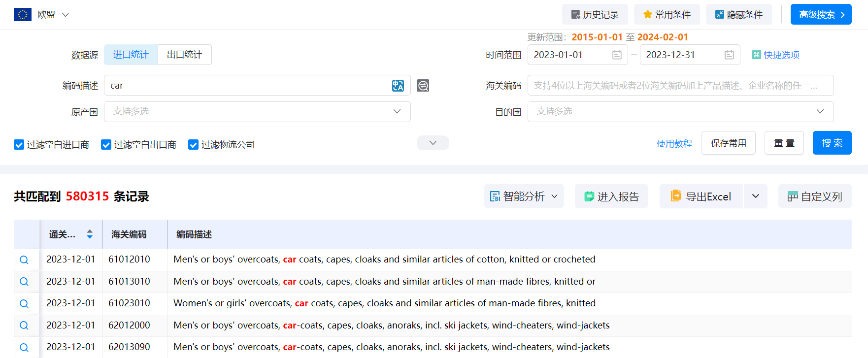Toggle the 过滤空白出口商 checkbox
868x358 pixels.
tap(106, 145)
